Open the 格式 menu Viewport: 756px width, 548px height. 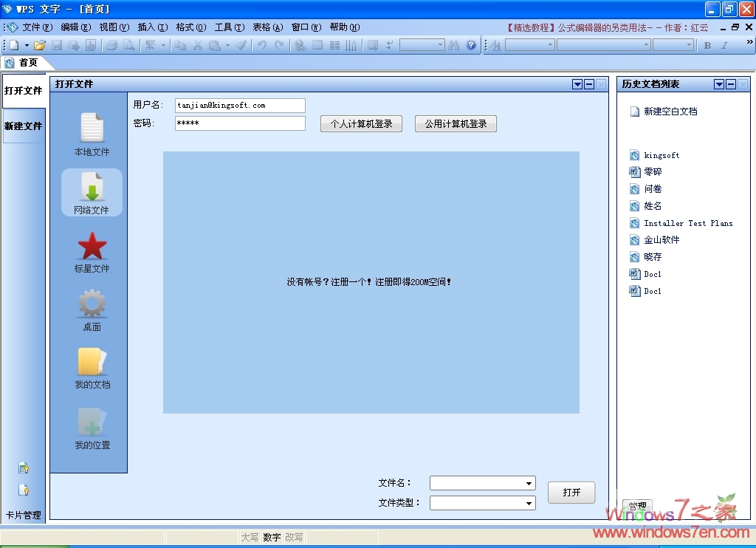coord(191,27)
